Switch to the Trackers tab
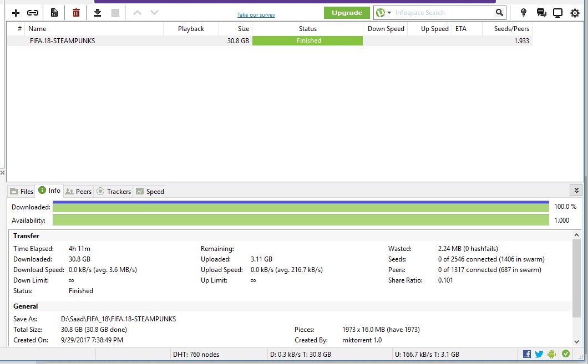 [x=114, y=191]
